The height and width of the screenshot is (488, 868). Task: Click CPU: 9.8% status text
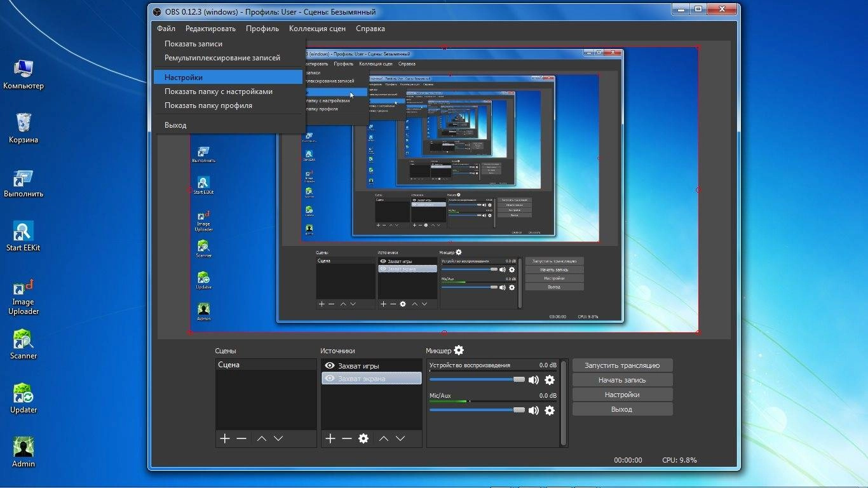(679, 460)
